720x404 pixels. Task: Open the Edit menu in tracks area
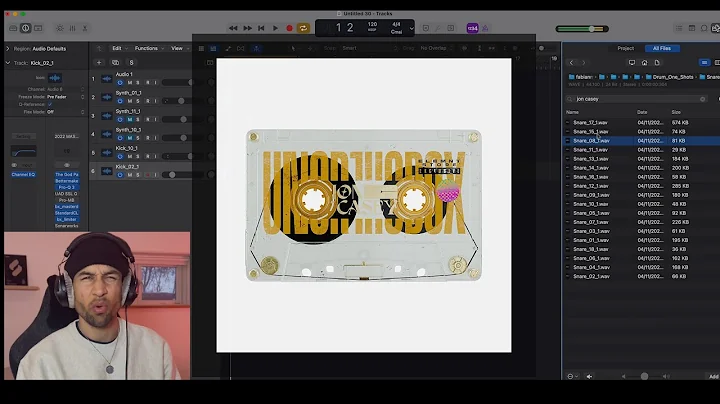pyautogui.click(x=119, y=48)
